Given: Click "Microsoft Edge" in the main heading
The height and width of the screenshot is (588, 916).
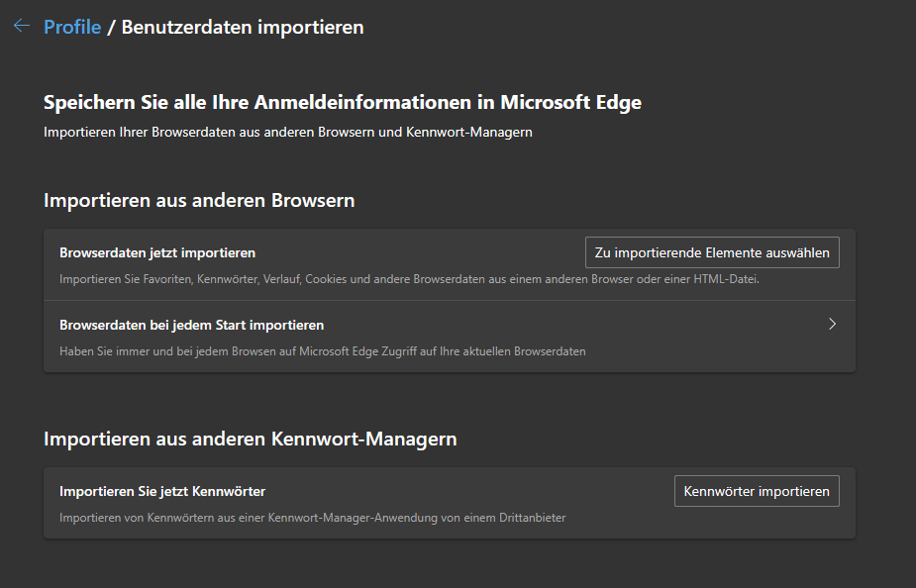Looking at the screenshot, I should coord(570,102).
